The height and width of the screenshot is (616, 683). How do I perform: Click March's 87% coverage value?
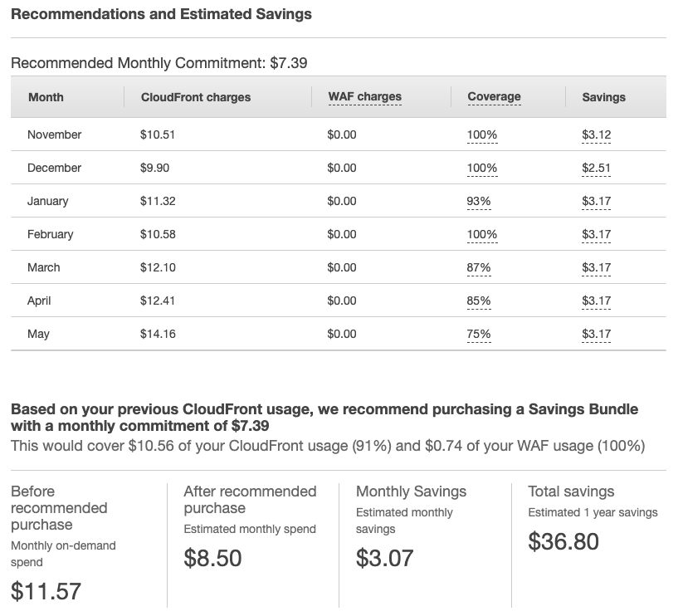click(x=479, y=267)
